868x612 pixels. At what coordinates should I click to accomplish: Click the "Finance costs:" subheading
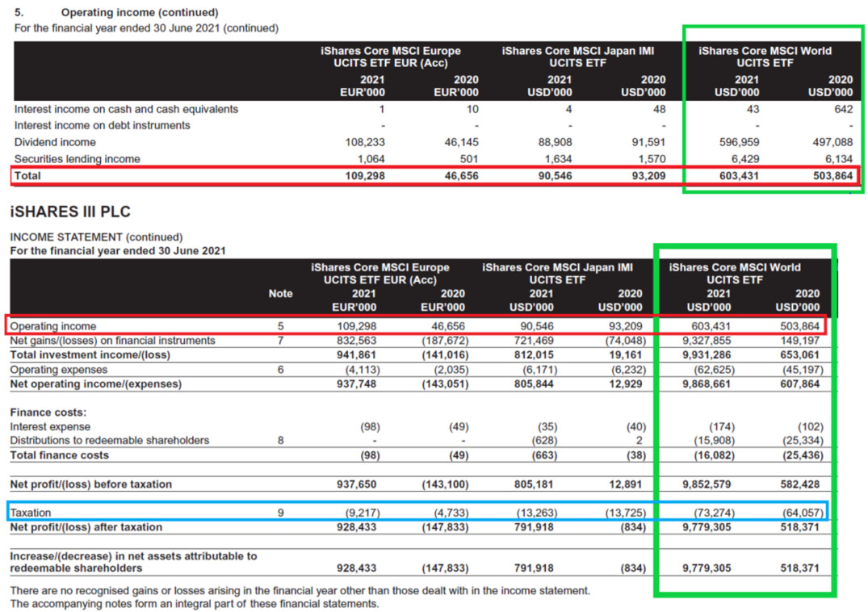click(48, 413)
